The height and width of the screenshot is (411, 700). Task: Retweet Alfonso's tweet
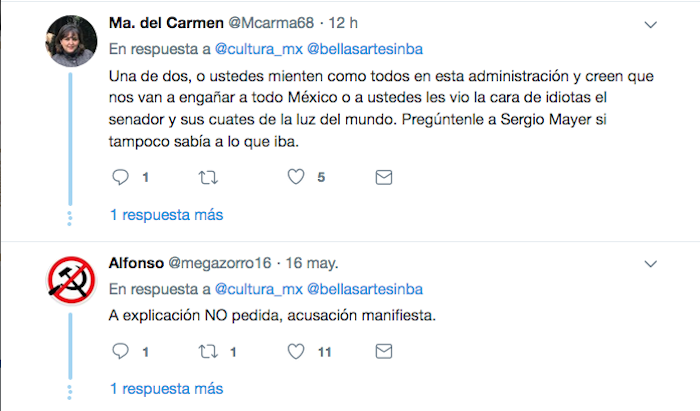[208, 352]
